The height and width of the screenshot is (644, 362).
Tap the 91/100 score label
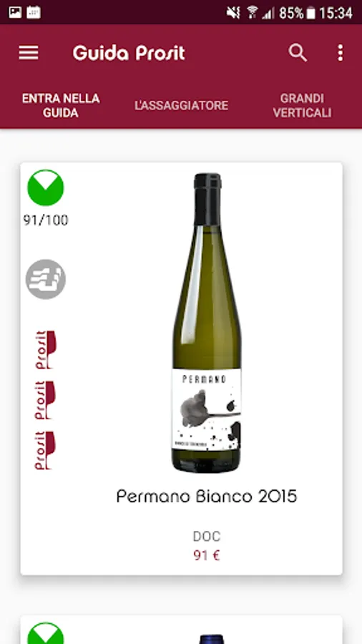46,220
